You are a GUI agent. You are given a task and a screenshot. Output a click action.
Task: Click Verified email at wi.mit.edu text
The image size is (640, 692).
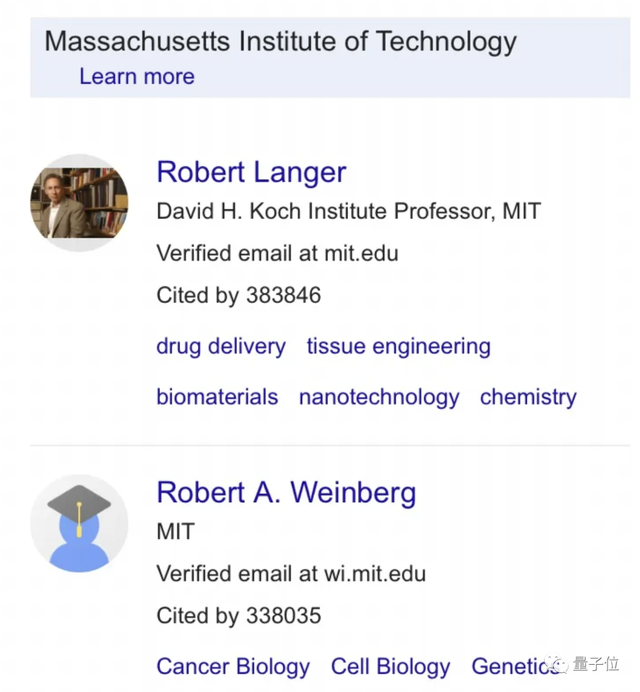coord(291,573)
